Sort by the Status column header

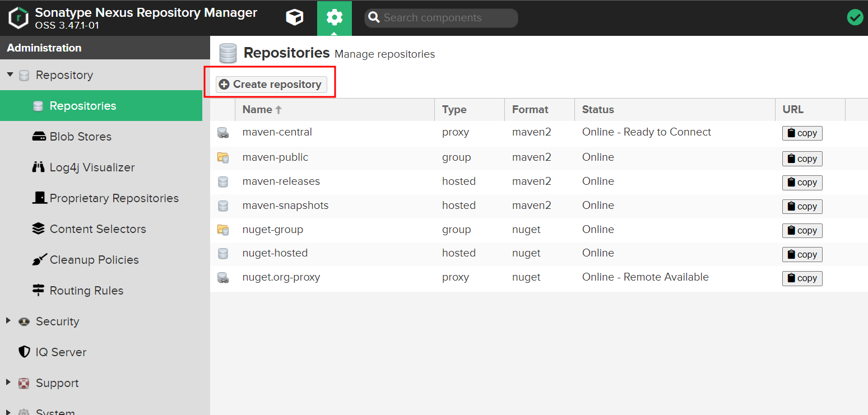pos(675,110)
